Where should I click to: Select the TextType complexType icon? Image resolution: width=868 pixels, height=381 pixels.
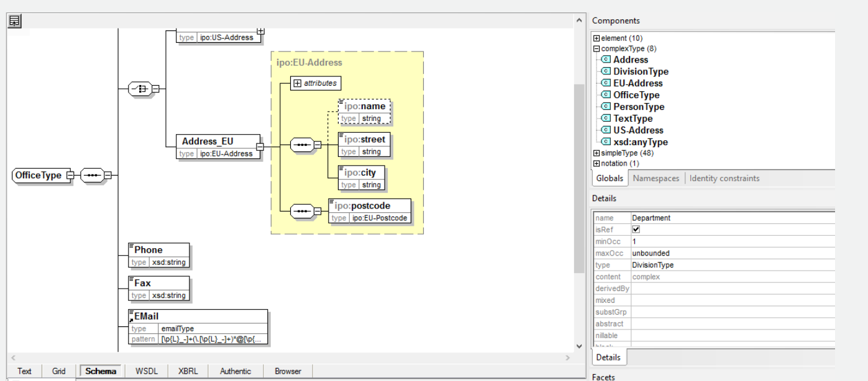[606, 119]
